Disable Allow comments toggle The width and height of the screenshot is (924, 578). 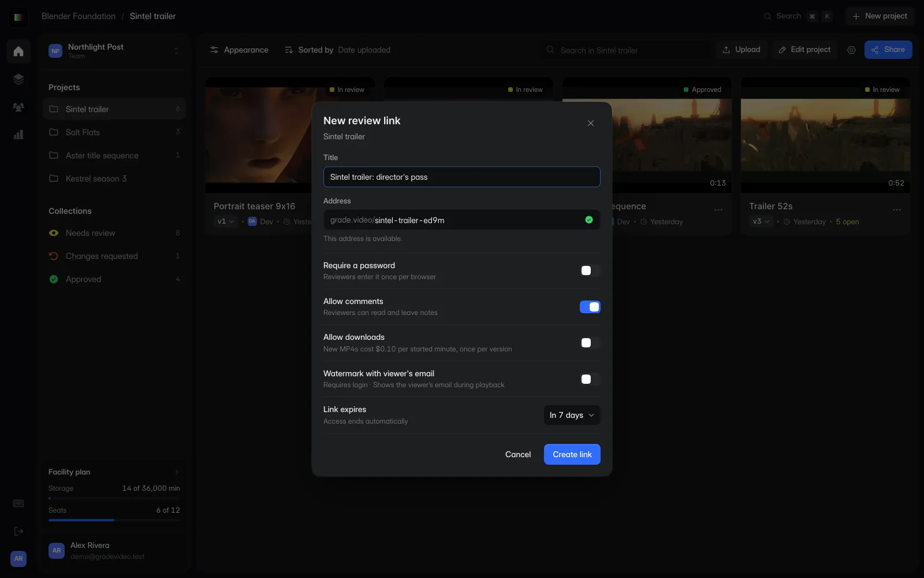pos(590,307)
